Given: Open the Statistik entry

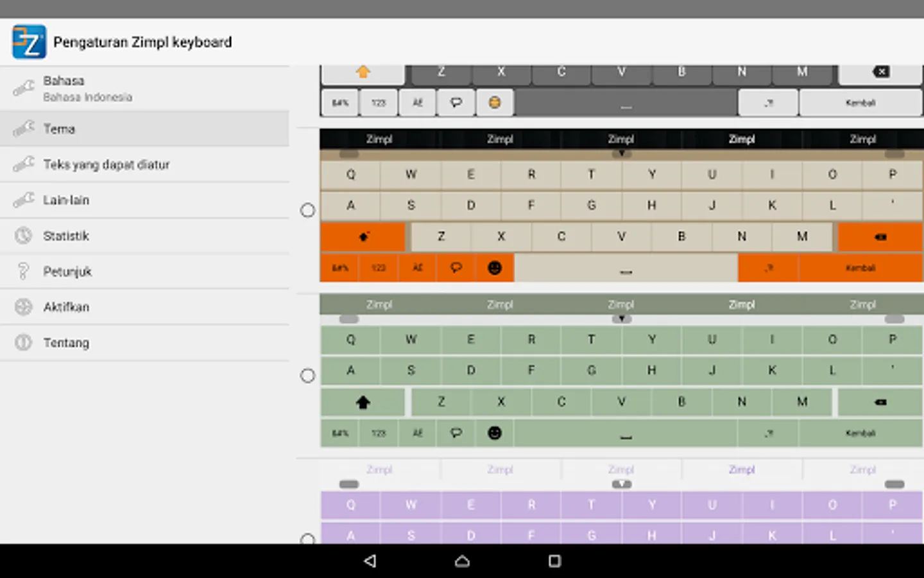Looking at the screenshot, I should coord(144,236).
